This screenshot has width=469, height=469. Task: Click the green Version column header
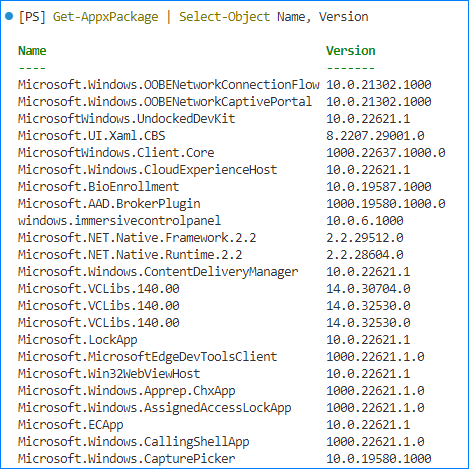pos(351,51)
